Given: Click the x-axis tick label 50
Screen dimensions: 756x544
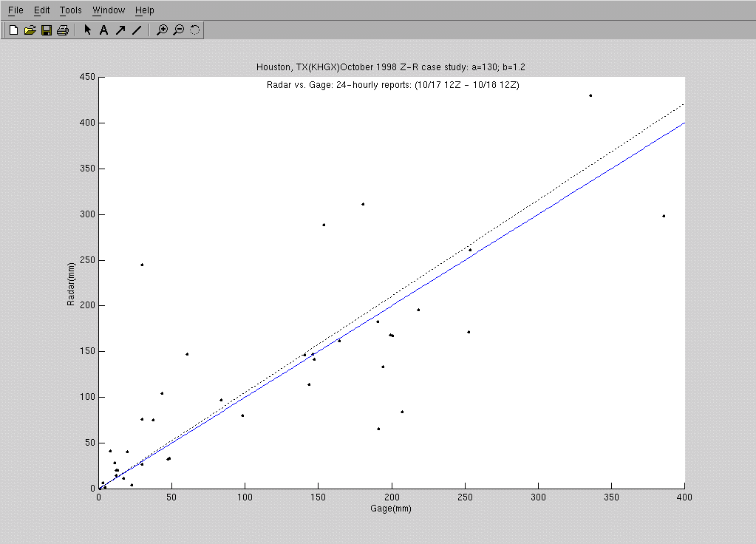Looking at the screenshot, I should [171, 497].
